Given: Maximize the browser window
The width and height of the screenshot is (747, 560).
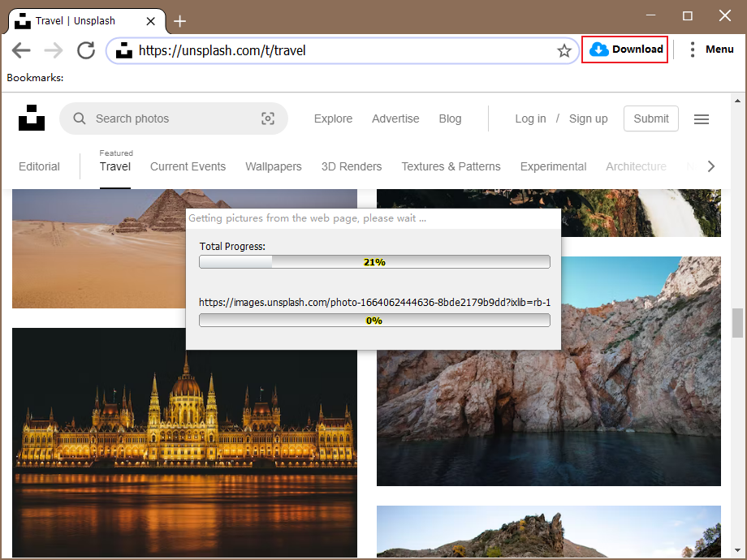Looking at the screenshot, I should pyautogui.click(x=688, y=15).
